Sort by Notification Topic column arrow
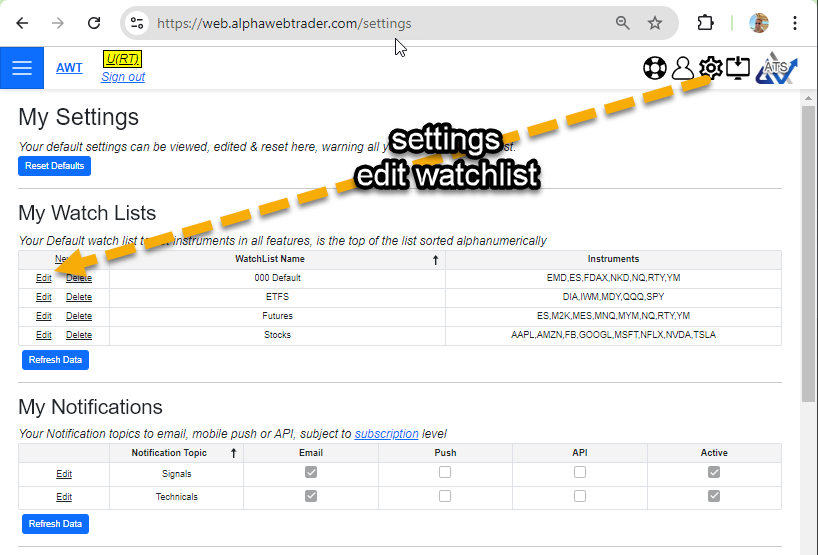Image resolution: width=818 pixels, height=555 pixels. tap(234, 453)
